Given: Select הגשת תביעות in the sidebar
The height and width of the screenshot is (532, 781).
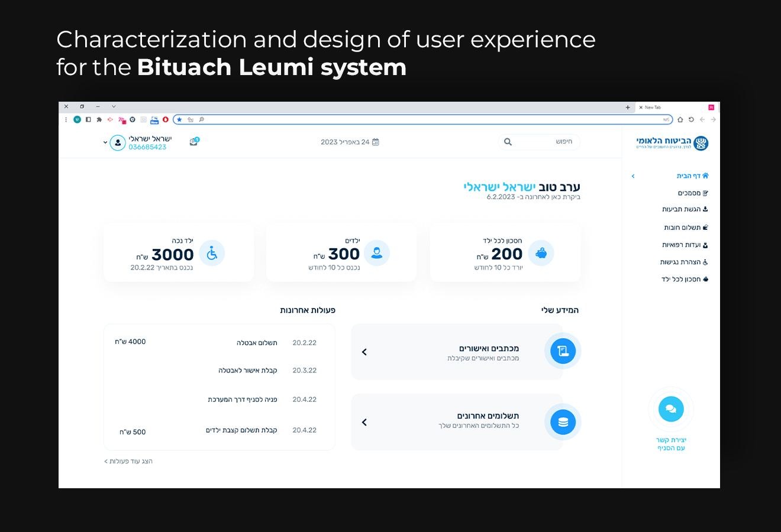Looking at the screenshot, I should pos(685,209).
